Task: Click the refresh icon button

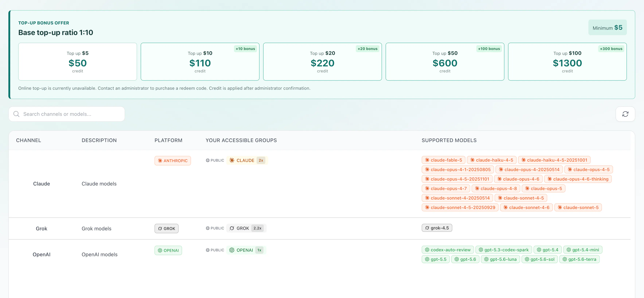Action: (x=625, y=114)
